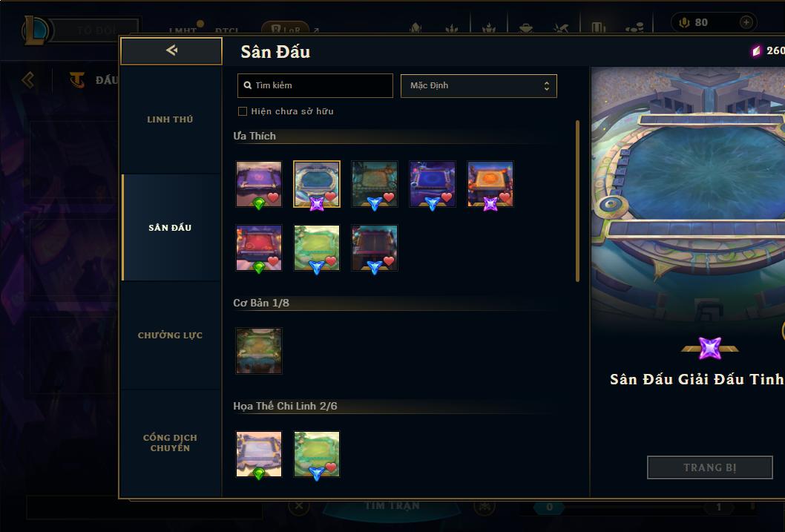Unfavorite the dark blue starry arena heart

447,197
